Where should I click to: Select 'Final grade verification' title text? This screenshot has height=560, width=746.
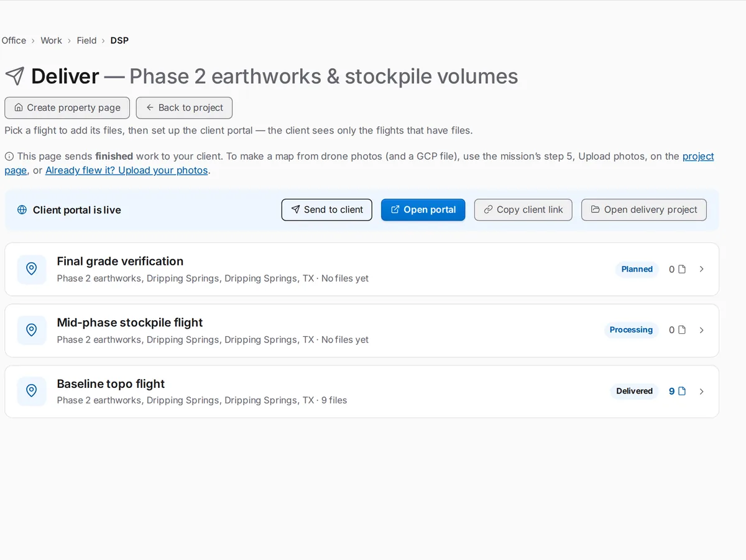pos(120,261)
